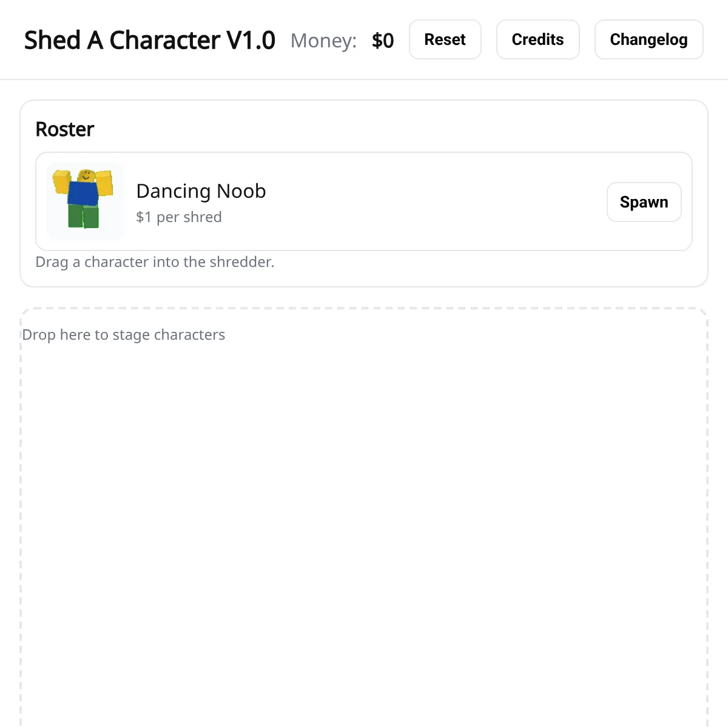Click the Noob's smiling yellow head
This screenshot has width=728, height=728.
click(87, 176)
